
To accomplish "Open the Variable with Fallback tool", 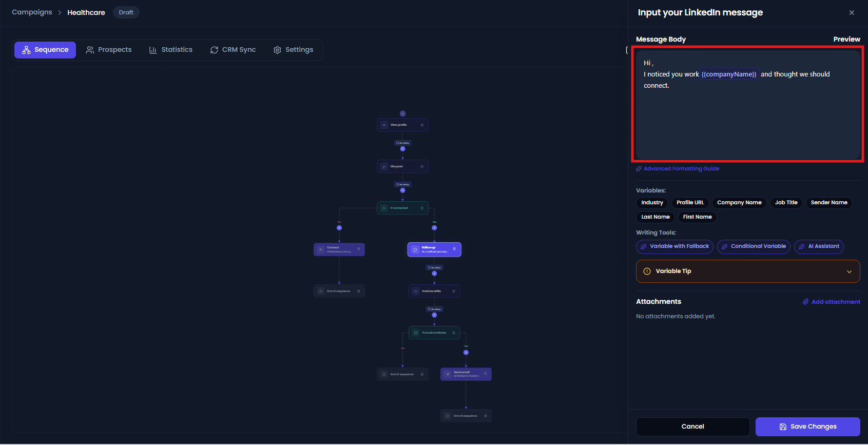I will (x=674, y=246).
